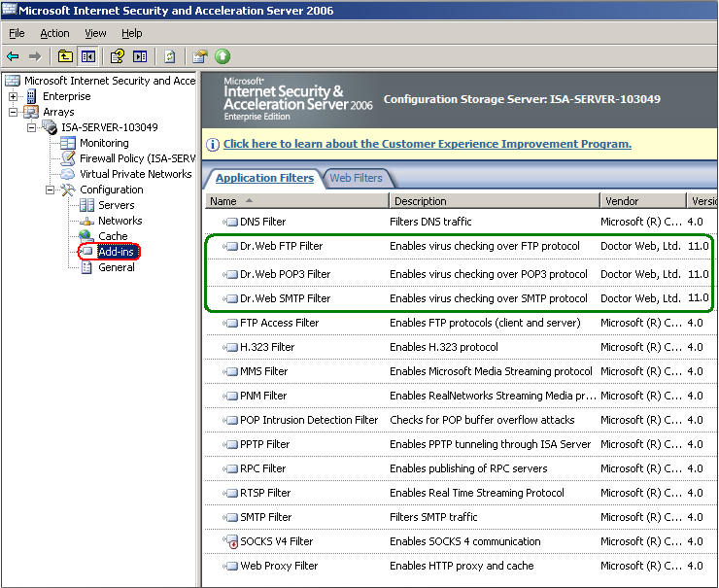
Task: Click the Dr.Web SMTP Filter icon
Action: (230, 298)
